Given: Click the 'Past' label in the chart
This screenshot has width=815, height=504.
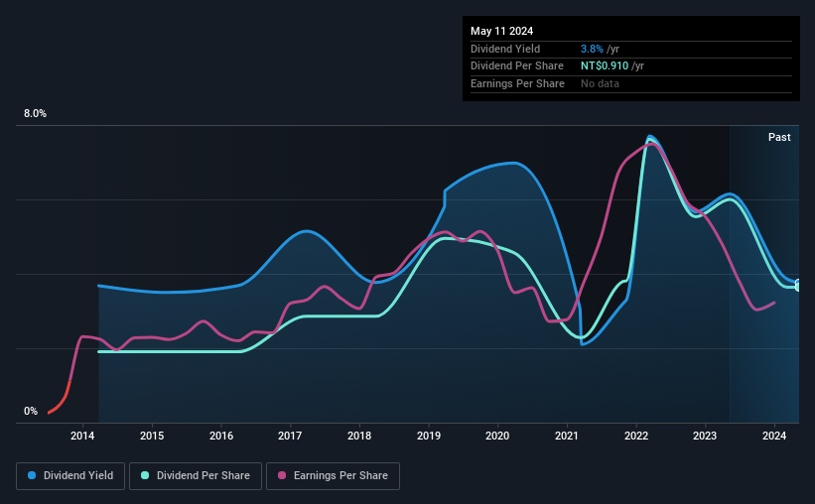Looking at the screenshot, I should (779, 137).
